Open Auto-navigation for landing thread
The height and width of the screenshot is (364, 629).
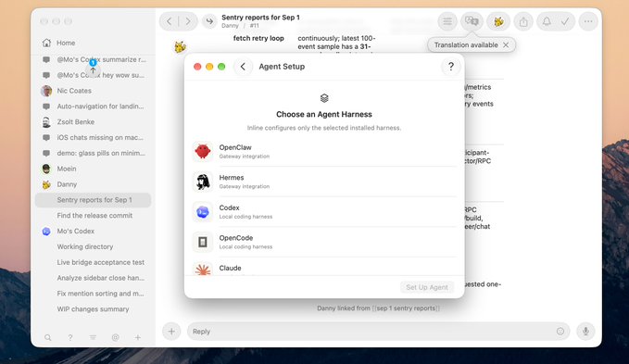click(93, 107)
